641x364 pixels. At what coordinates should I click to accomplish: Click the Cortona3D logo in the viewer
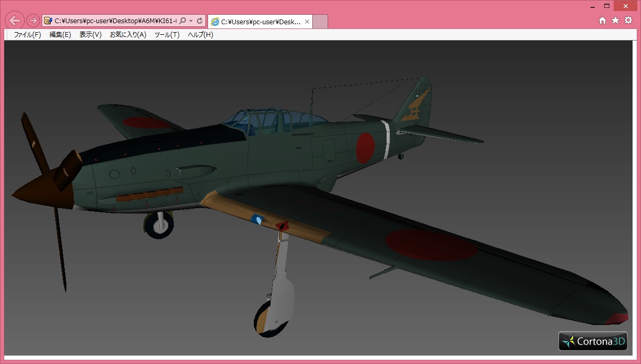(593, 341)
